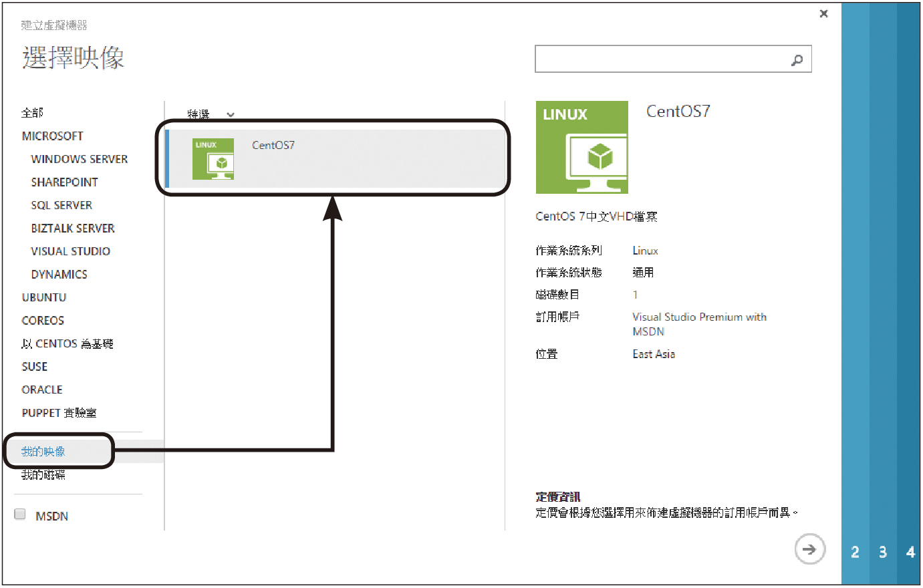Screen dimensions: 923x588
Task: Select 我的映像 in the sidebar
Action: click(43, 452)
